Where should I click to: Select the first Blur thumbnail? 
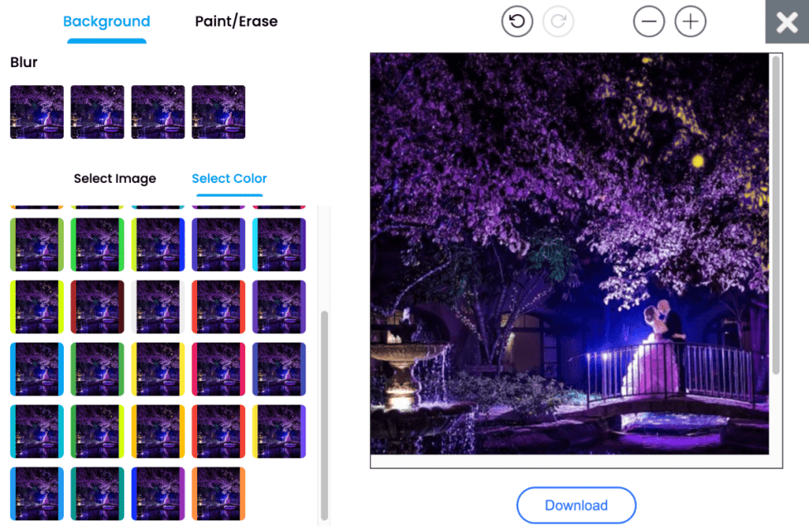[x=36, y=112]
